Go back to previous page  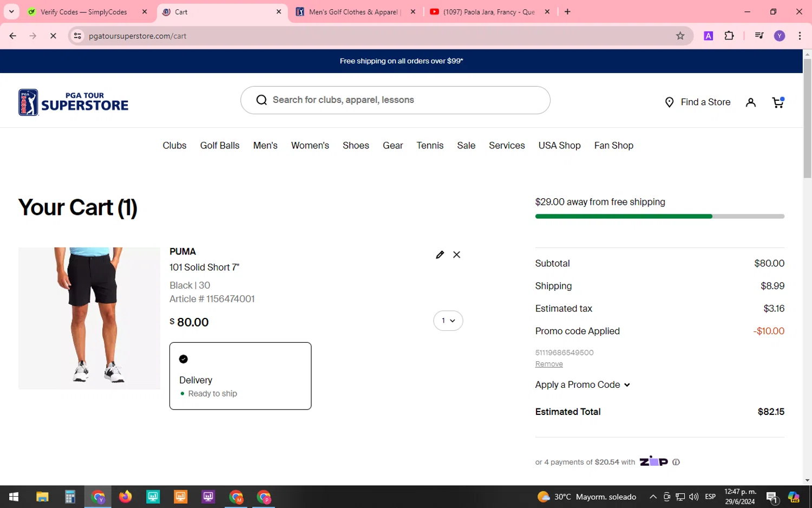(x=13, y=36)
